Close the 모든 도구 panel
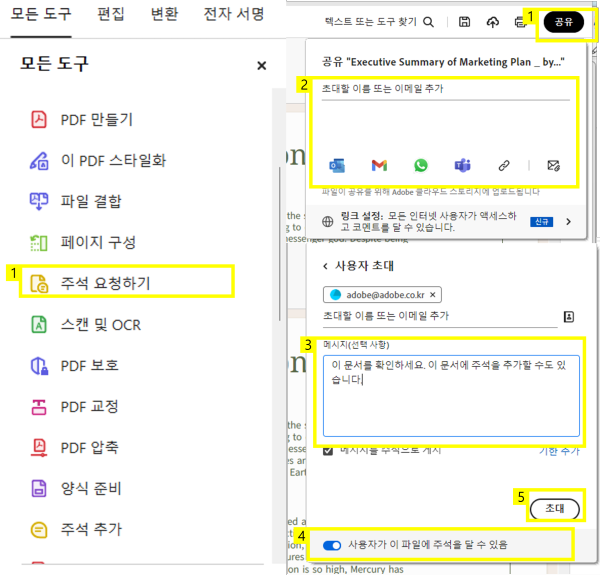The width and height of the screenshot is (600, 575). click(x=262, y=66)
